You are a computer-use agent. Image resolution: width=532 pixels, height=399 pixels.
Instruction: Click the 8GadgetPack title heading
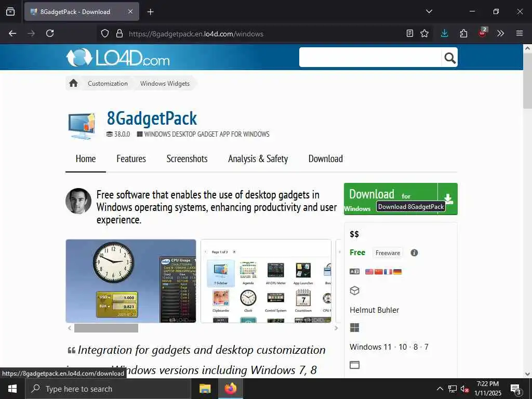tap(152, 118)
